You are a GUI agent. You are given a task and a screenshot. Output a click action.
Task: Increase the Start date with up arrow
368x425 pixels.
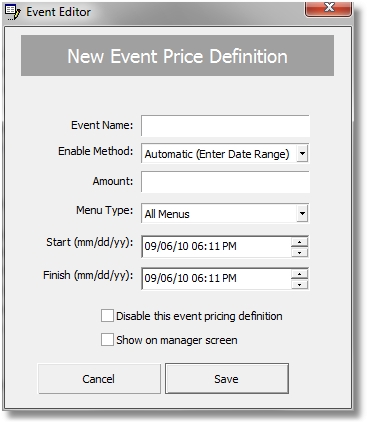[x=299, y=242]
